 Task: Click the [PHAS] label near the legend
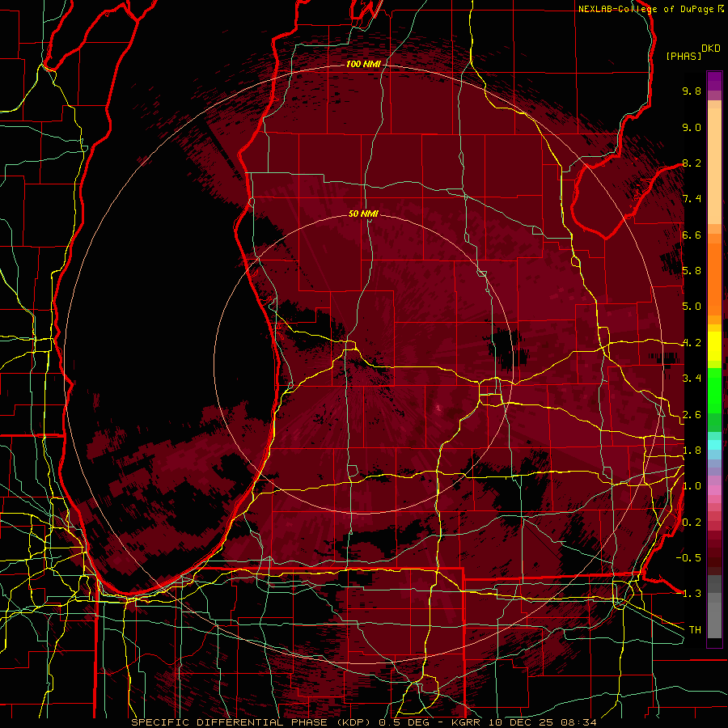pos(684,56)
